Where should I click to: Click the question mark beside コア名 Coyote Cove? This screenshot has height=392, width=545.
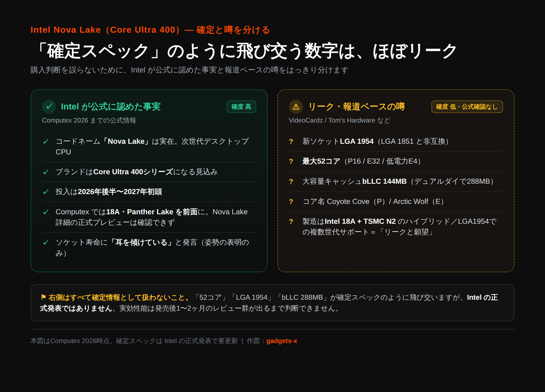coord(291,202)
